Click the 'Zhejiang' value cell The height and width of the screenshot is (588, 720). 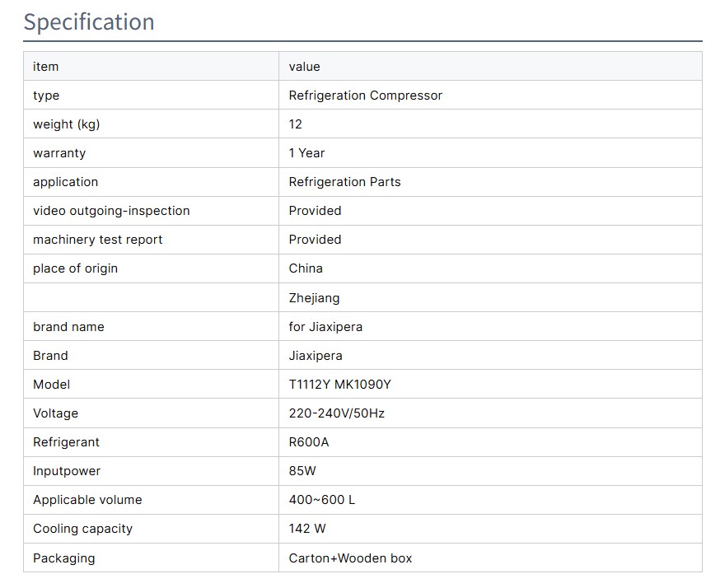[x=314, y=298]
